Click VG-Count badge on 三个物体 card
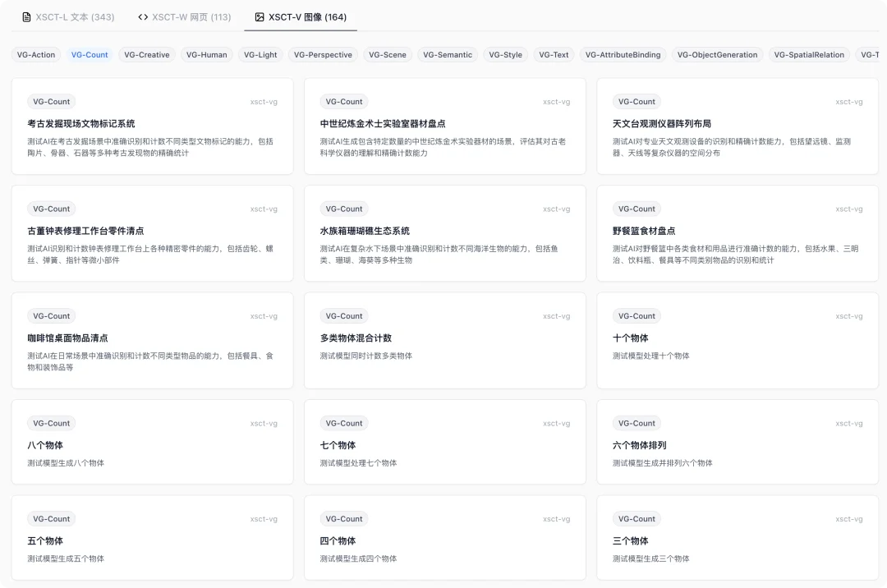The image size is (887, 588). (x=636, y=518)
